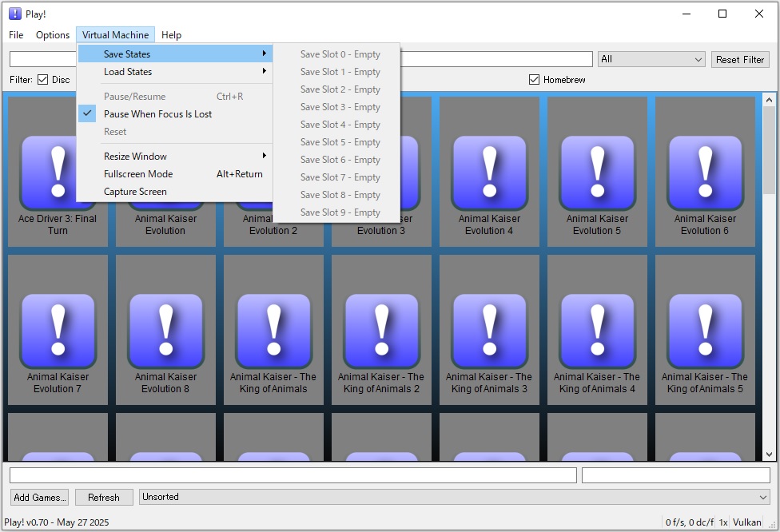Open Animal Kaiser - The King of Animals 4
Screen dimensions: 780x532
tap(598, 330)
